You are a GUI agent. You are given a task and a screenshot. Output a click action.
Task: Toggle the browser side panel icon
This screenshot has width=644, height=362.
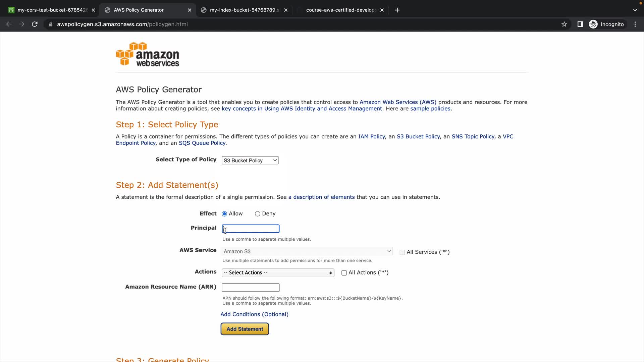tap(580, 24)
